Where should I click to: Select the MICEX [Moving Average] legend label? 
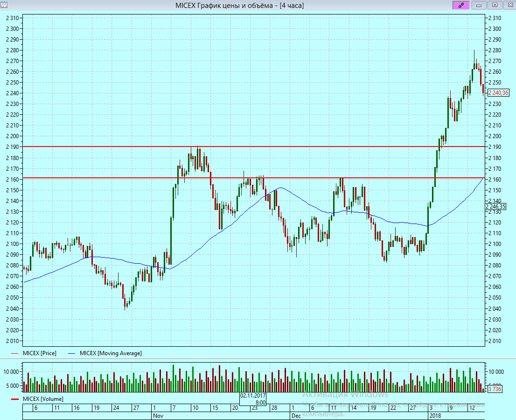[111, 353]
